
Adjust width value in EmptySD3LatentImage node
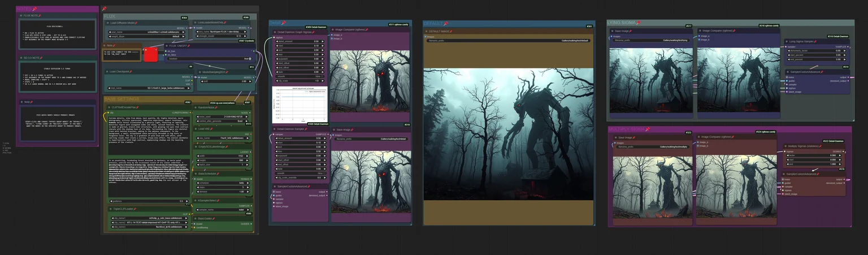(x=223, y=155)
